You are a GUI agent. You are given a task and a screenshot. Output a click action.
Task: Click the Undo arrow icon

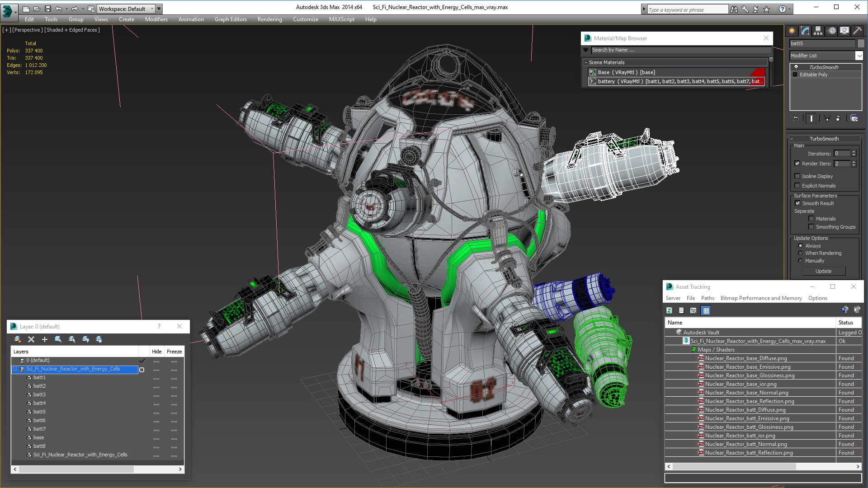click(x=59, y=9)
